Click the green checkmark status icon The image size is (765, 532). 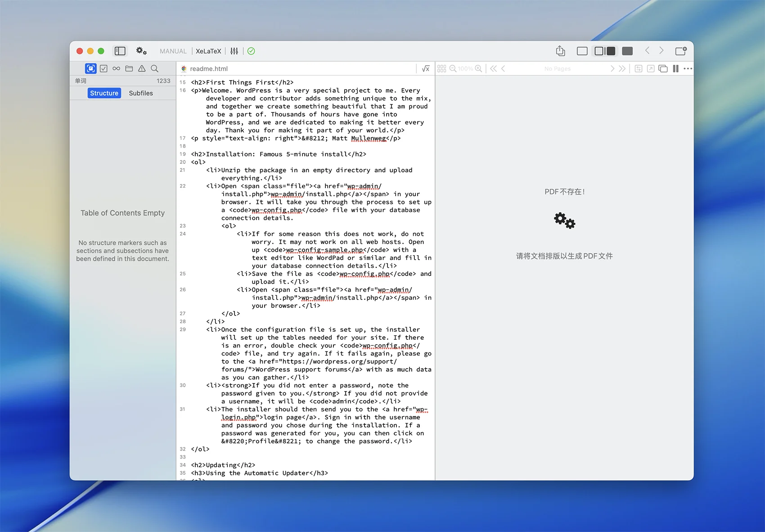(251, 51)
